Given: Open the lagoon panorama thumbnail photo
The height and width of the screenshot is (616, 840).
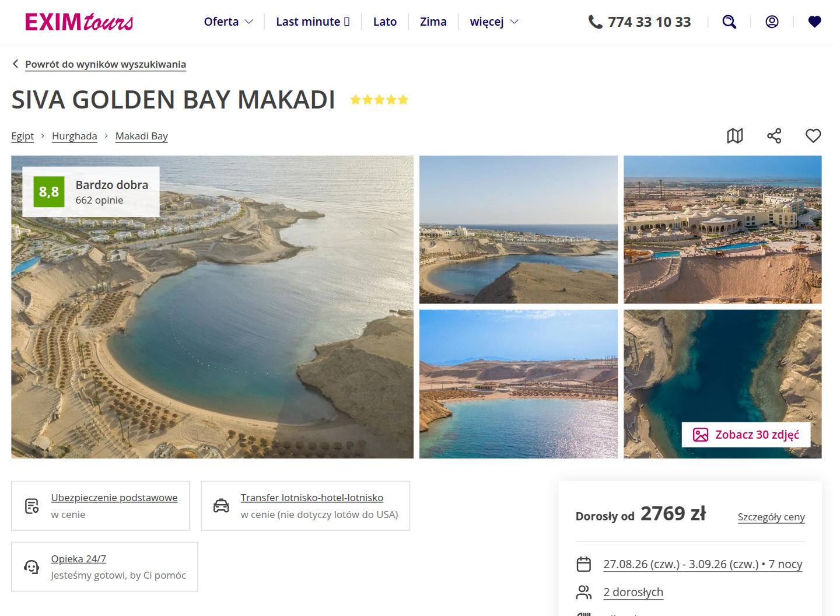Looking at the screenshot, I should click(x=519, y=229).
